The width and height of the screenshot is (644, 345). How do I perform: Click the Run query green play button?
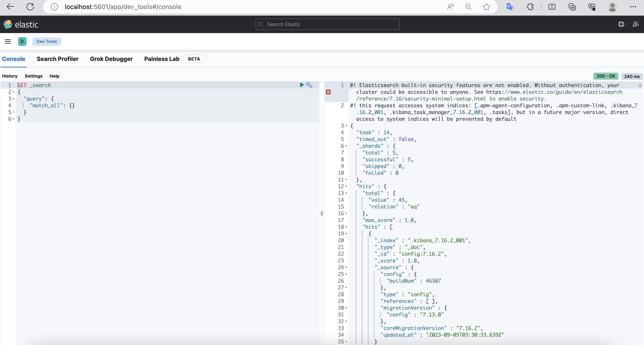coord(302,84)
